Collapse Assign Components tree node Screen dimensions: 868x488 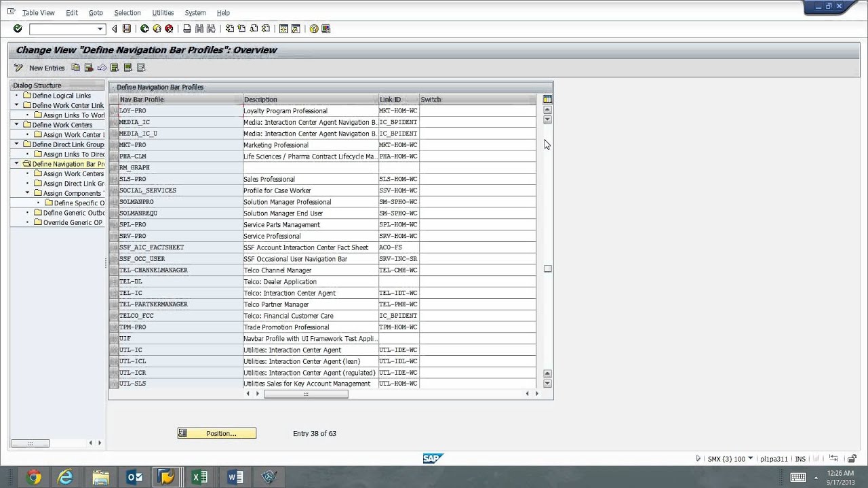[28, 193]
